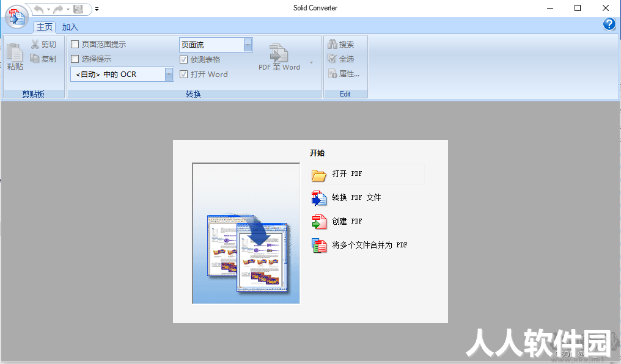The image size is (621, 364).
Task: Open the customize quick access toolbar arrow
Action: 97,9
